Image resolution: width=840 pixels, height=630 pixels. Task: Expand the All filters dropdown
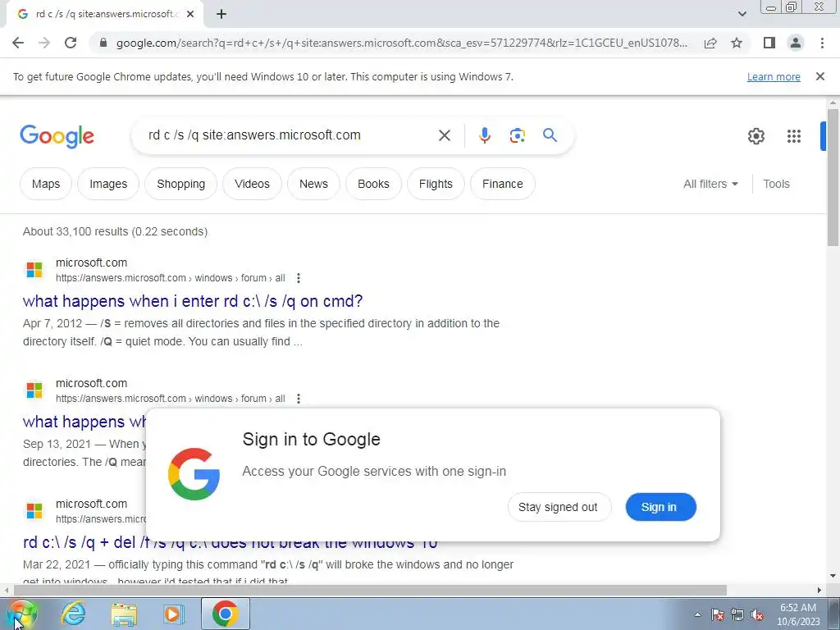(710, 184)
